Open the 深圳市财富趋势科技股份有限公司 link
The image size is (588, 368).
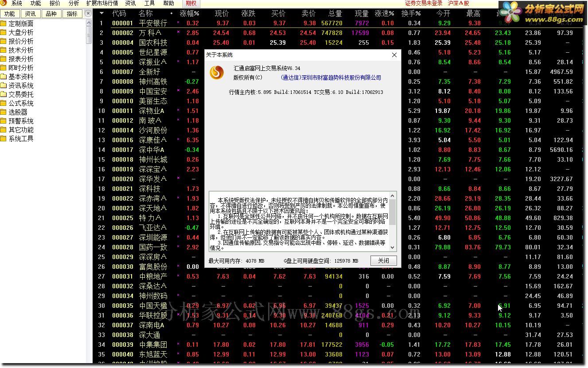[x=331, y=77]
